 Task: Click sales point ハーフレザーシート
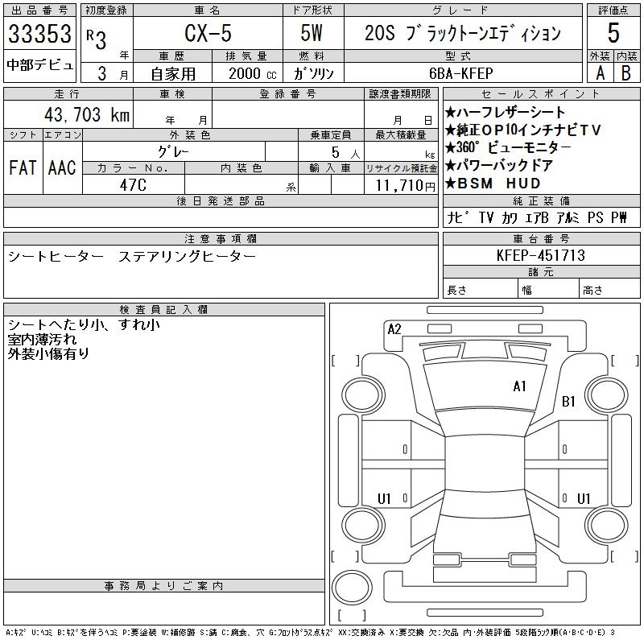tap(505, 112)
